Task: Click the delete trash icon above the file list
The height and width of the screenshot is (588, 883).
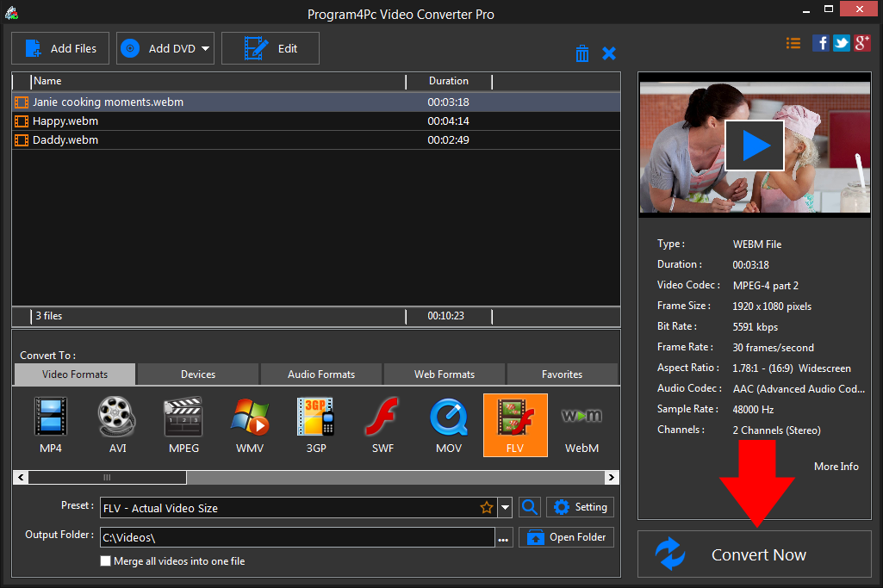Action: point(581,53)
